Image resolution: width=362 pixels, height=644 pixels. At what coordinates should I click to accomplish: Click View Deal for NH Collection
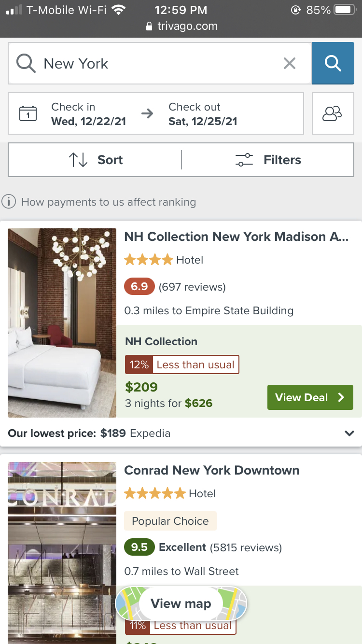(309, 397)
